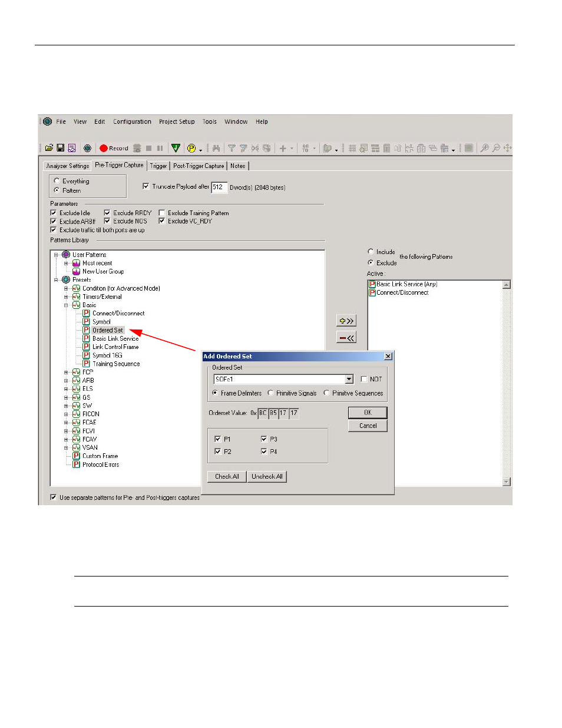Viewport: 562px width, 728px height.
Task: Open the Project Setup menu
Action: (177, 121)
